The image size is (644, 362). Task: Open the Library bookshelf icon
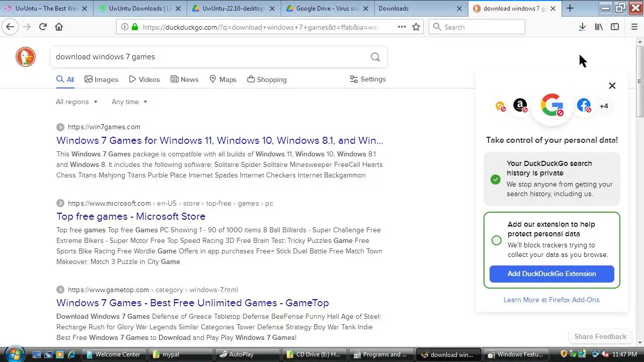click(599, 27)
